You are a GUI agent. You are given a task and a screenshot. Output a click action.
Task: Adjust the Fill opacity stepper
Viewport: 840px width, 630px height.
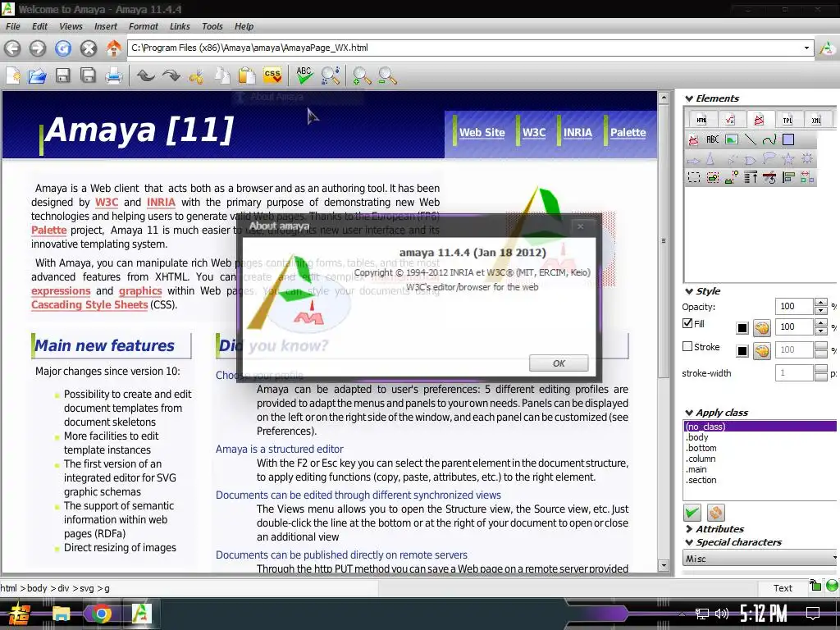coord(820,326)
